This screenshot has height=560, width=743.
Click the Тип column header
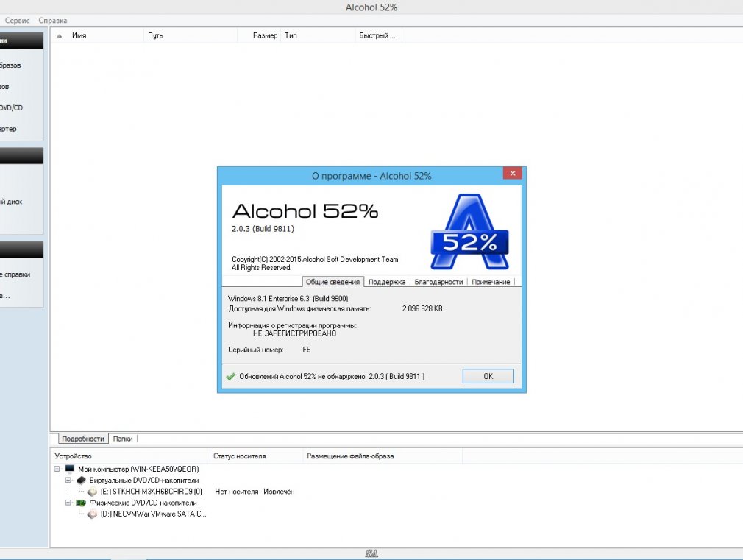tap(291, 35)
